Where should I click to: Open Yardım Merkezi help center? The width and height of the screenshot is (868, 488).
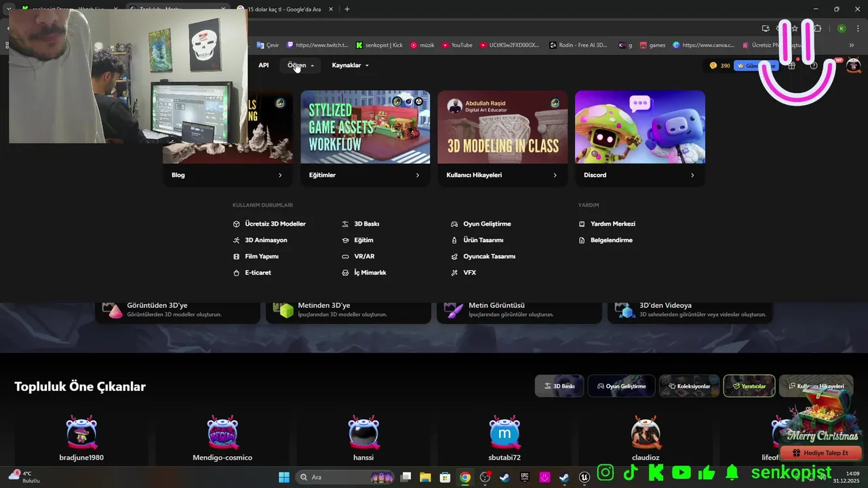(x=607, y=224)
